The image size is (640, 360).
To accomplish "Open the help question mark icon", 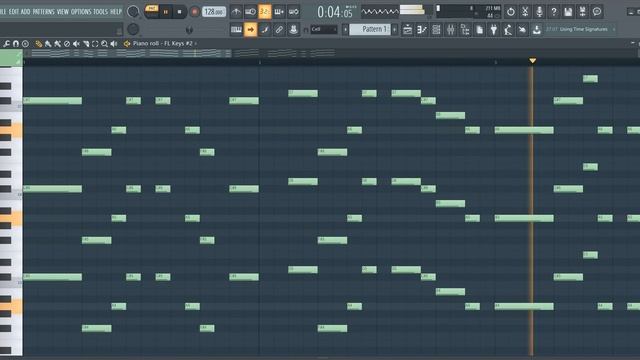I will [x=554, y=12].
